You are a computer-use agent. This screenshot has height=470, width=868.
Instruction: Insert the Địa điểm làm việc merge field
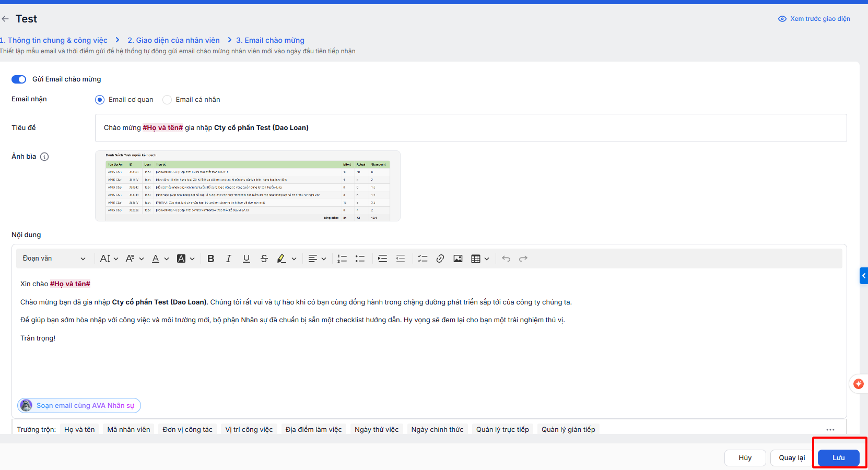[314, 429]
